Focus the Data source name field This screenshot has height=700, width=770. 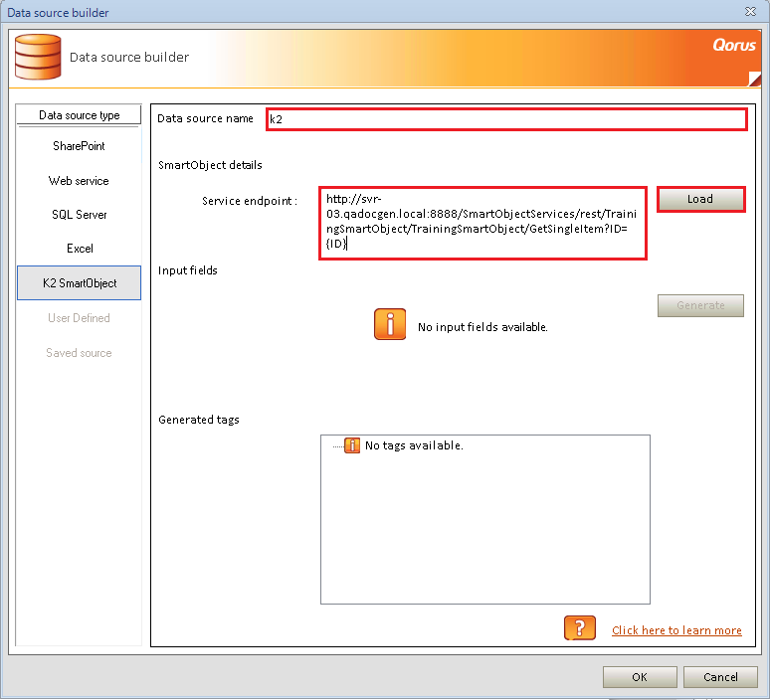[x=506, y=119]
